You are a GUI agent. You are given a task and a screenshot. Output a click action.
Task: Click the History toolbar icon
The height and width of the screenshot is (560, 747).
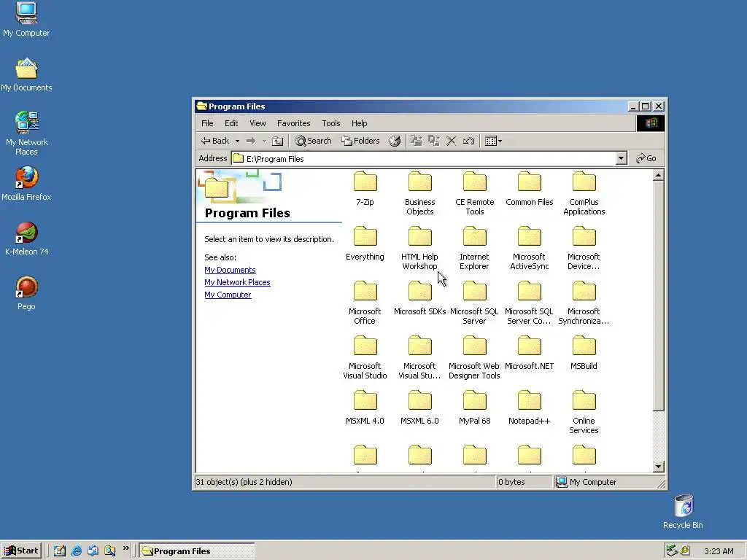pyautogui.click(x=395, y=141)
